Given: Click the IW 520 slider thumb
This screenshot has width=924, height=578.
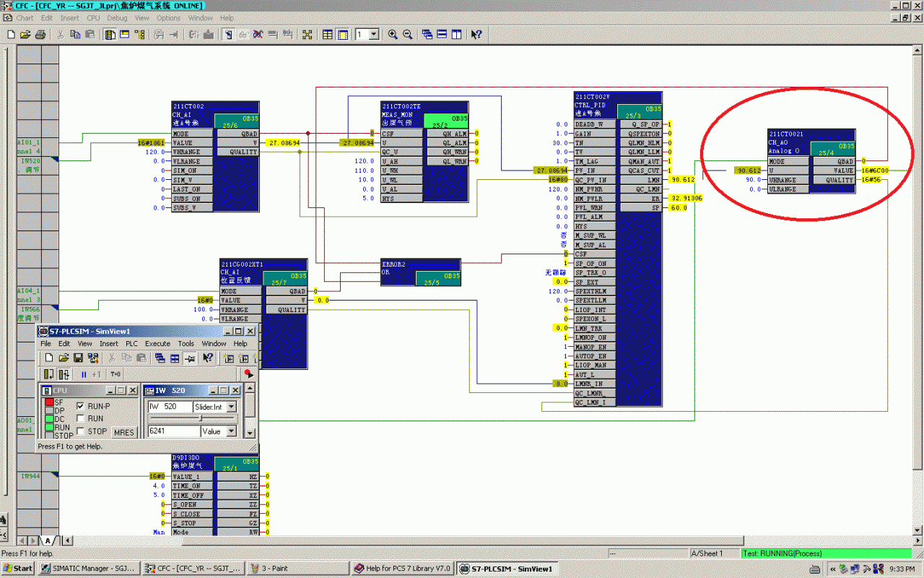Looking at the screenshot, I should tap(201, 418).
